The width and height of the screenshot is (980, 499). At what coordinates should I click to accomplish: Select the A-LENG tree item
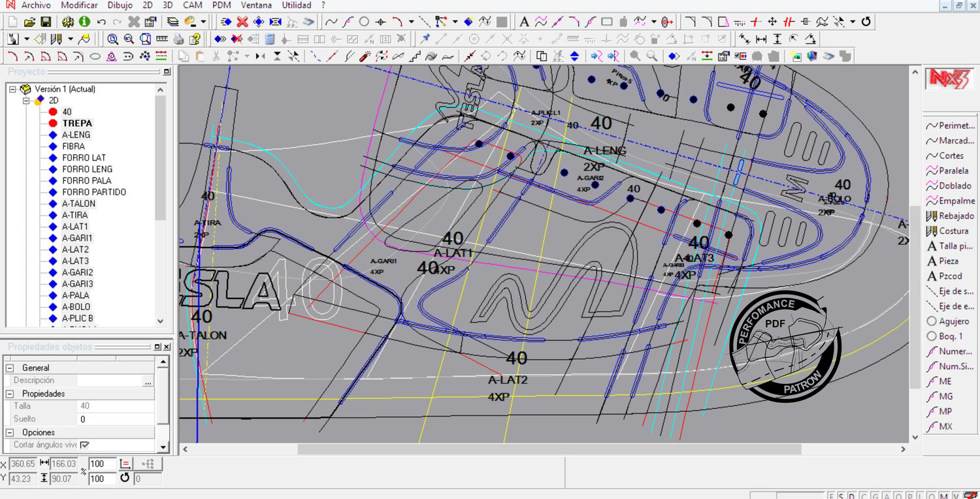point(76,135)
